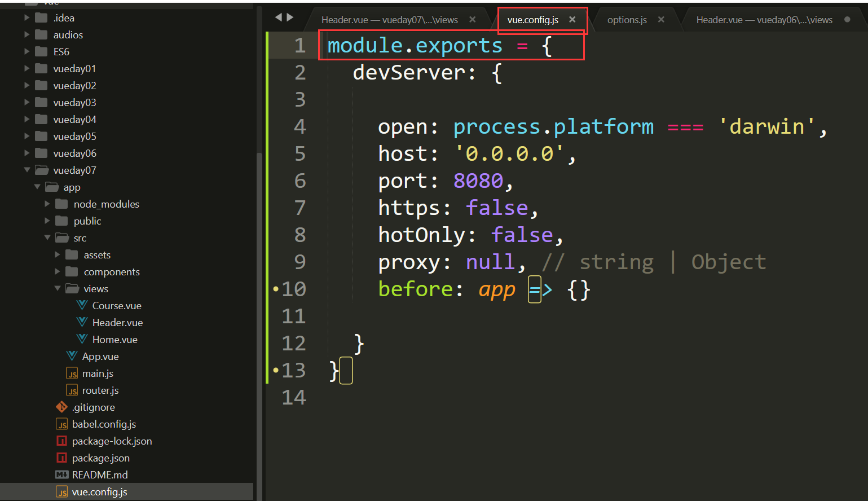Click the Vue icon beside Home.vue
868x501 pixels.
tap(82, 339)
